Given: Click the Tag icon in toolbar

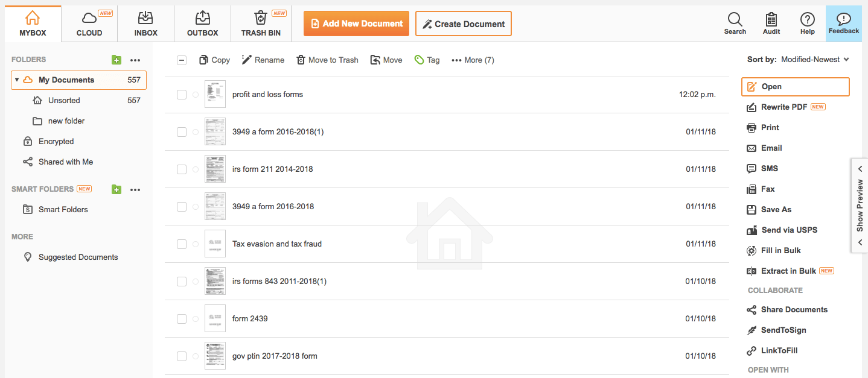Looking at the screenshot, I should pyautogui.click(x=420, y=60).
